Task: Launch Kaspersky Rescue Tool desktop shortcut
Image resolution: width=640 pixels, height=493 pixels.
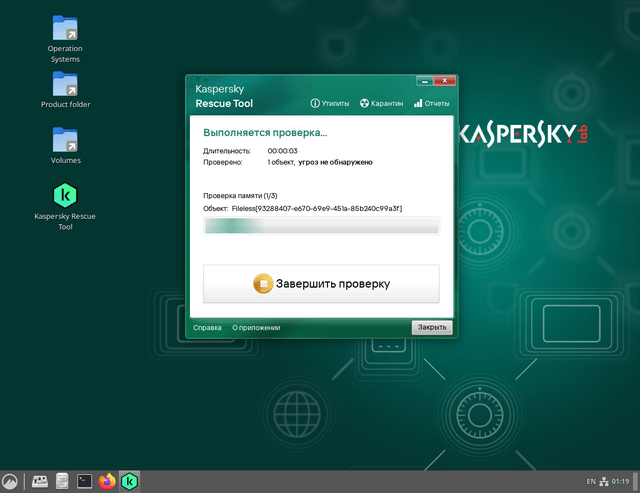Action: coord(65,195)
